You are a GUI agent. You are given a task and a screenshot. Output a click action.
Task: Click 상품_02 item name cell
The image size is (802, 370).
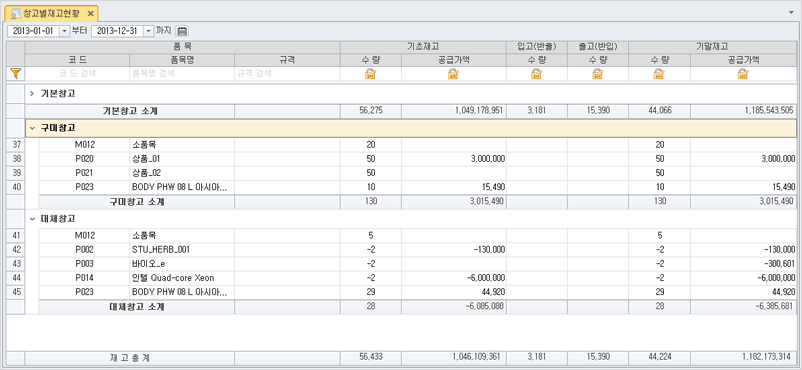(182, 173)
